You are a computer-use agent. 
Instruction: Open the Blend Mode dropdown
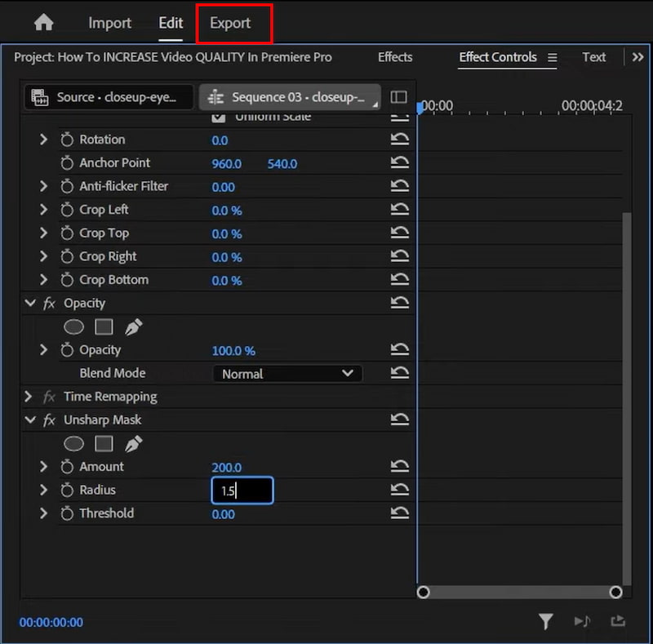click(287, 373)
